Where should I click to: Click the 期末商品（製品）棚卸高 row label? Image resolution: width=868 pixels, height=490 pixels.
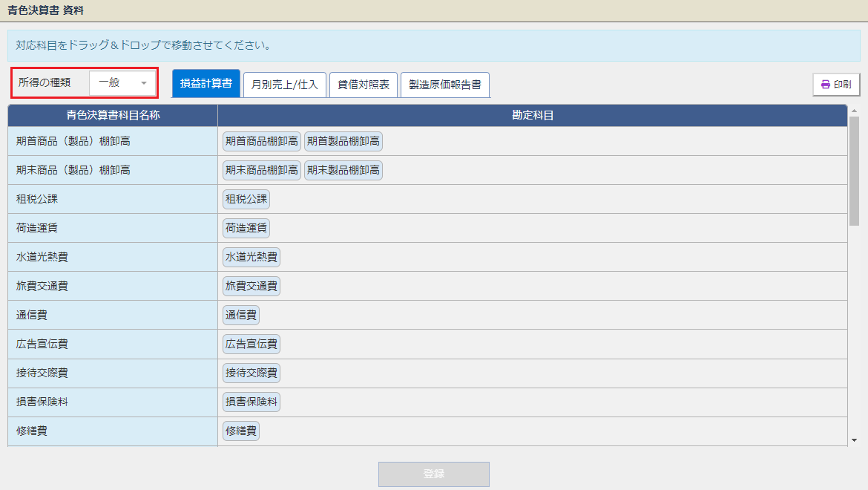pos(73,170)
